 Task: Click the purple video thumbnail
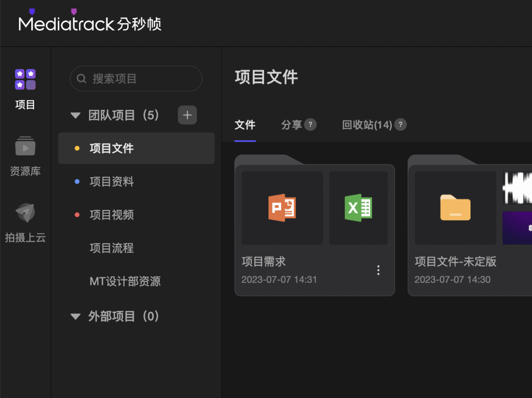click(x=517, y=228)
